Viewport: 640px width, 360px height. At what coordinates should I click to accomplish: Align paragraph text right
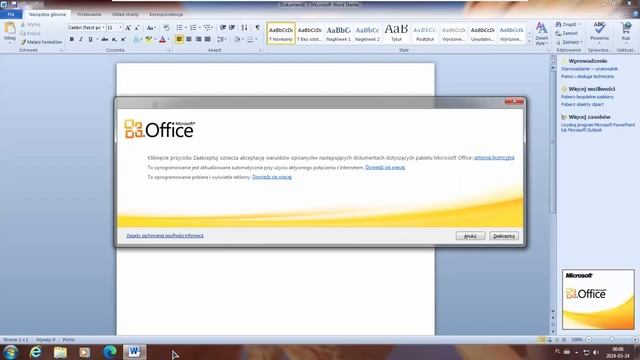coord(198,39)
